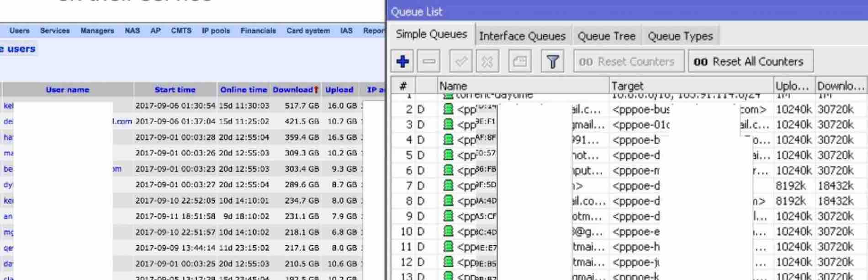Sort by Download column header

tap(296, 90)
